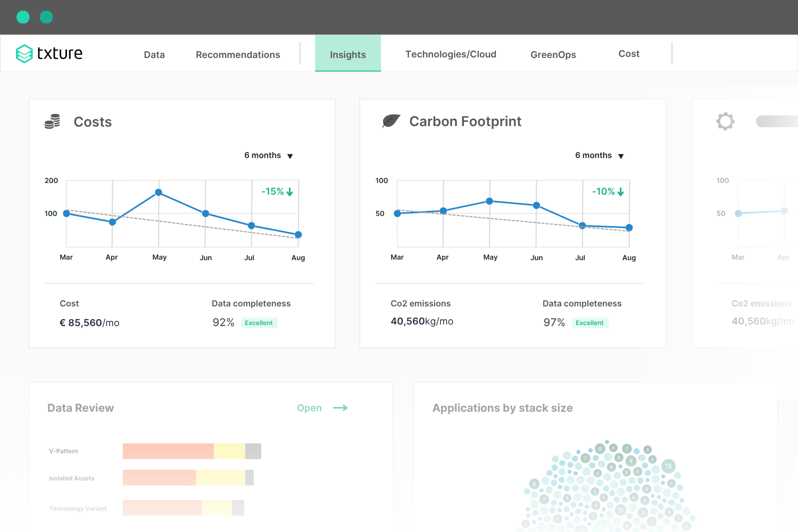
Task: Click the txture logo icon
Action: click(24, 54)
